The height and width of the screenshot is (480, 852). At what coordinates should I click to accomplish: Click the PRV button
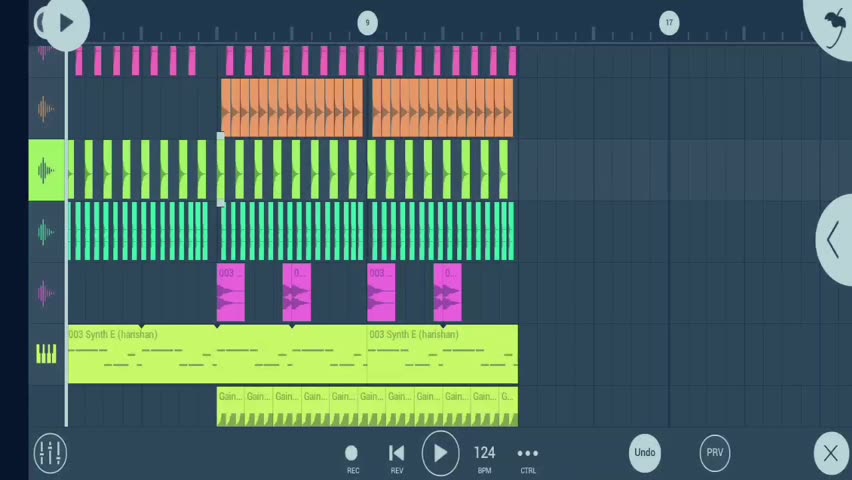[x=715, y=452]
